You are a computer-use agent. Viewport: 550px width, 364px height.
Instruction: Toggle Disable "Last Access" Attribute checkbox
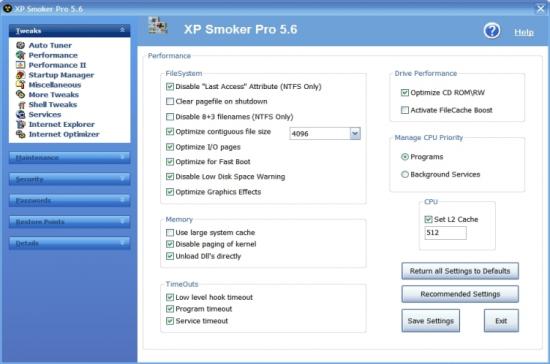pos(170,87)
